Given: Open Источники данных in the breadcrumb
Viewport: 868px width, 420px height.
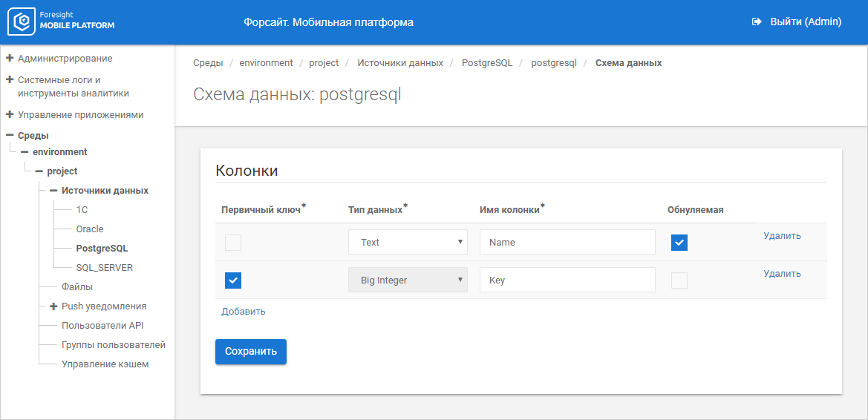Looking at the screenshot, I should [399, 63].
